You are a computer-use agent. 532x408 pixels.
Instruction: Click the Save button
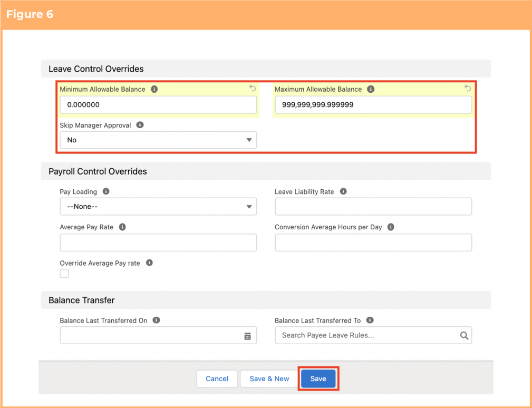(x=318, y=378)
